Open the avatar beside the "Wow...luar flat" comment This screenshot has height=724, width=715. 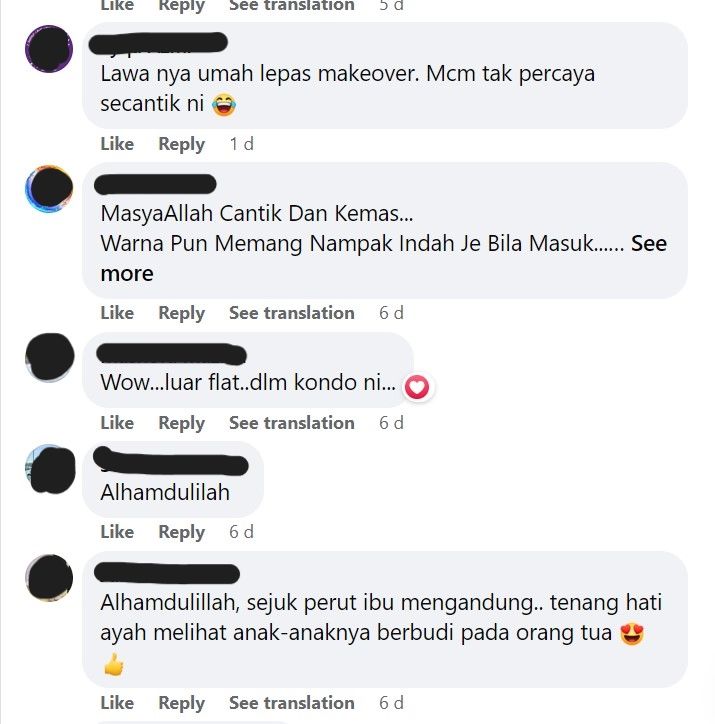[49, 357]
